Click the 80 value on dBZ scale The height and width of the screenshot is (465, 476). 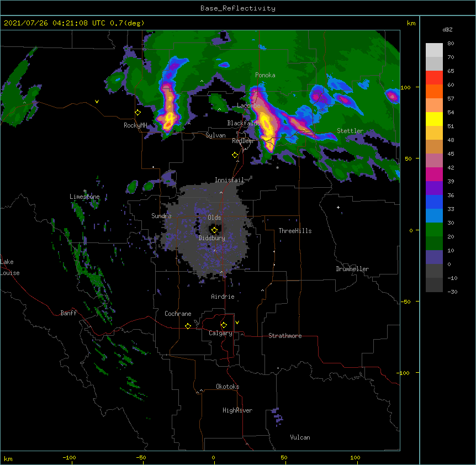pyautogui.click(x=451, y=44)
